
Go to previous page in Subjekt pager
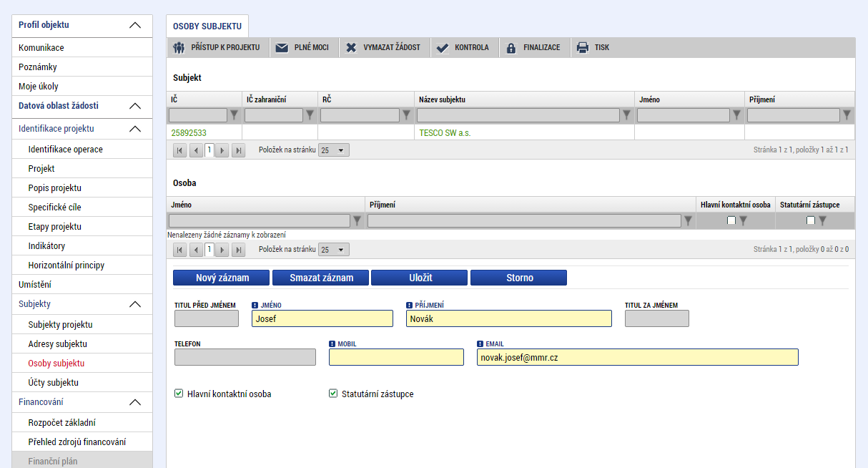coord(196,150)
